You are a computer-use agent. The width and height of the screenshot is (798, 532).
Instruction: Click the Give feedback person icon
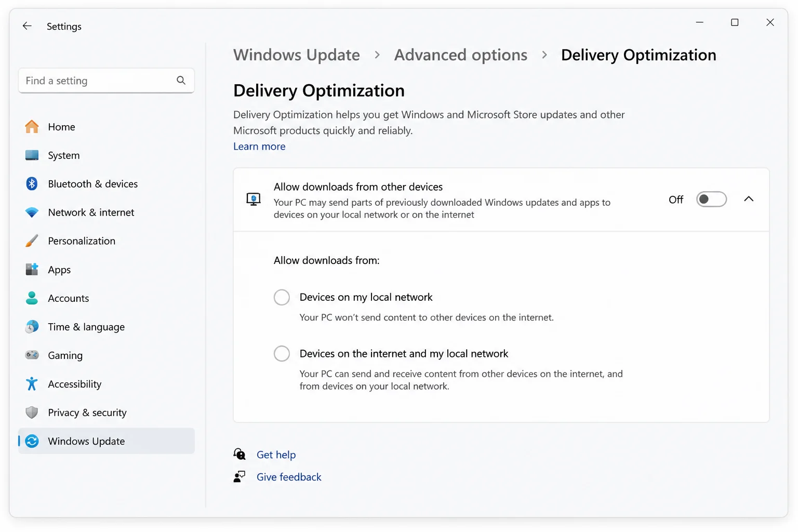(x=240, y=477)
